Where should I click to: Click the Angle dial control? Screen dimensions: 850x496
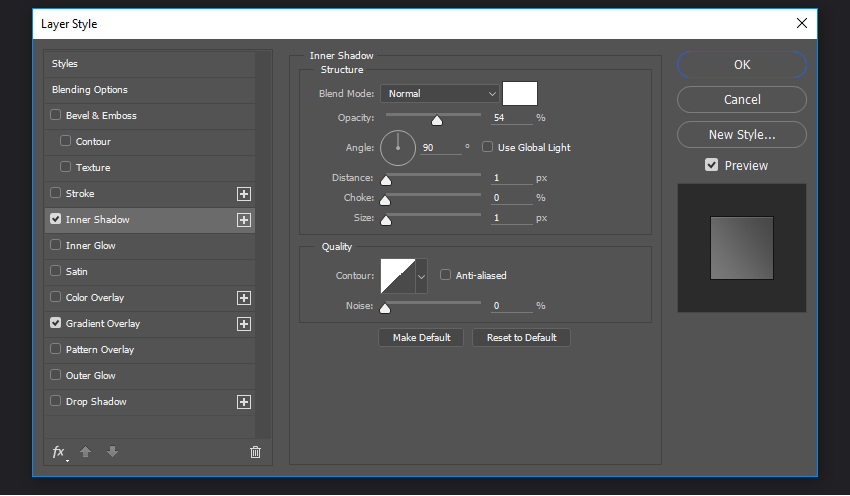click(x=398, y=148)
